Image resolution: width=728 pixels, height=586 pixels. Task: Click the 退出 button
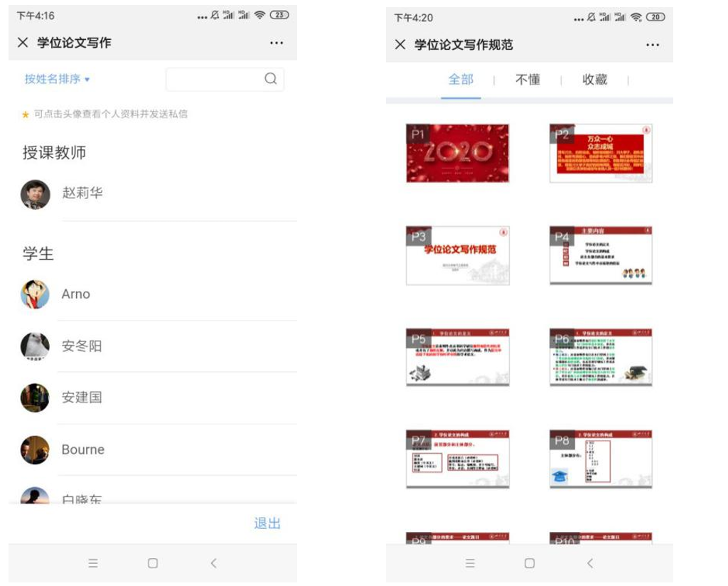(x=267, y=523)
